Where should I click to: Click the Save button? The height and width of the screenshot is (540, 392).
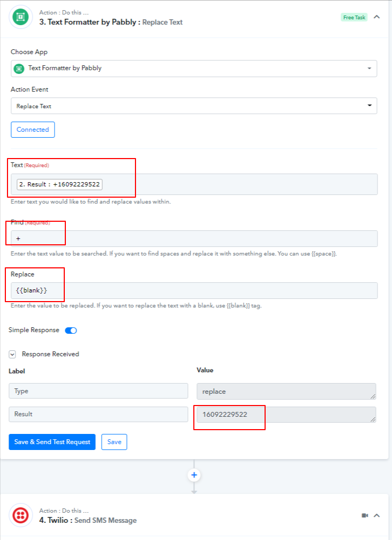point(114,442)
